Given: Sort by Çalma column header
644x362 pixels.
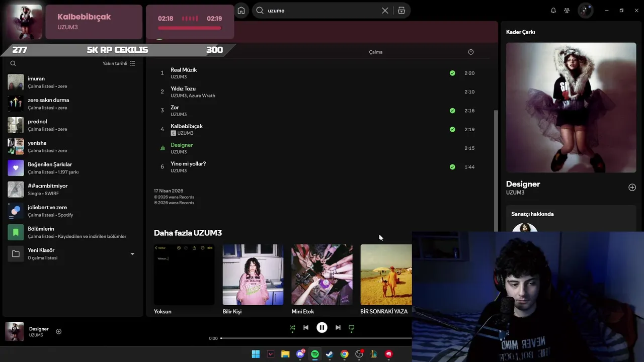Looking at the screenshot, I should [x=376, y=52].
